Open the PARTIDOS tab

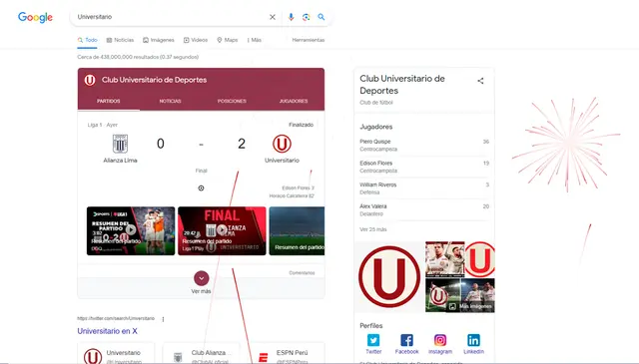(109, 101)
